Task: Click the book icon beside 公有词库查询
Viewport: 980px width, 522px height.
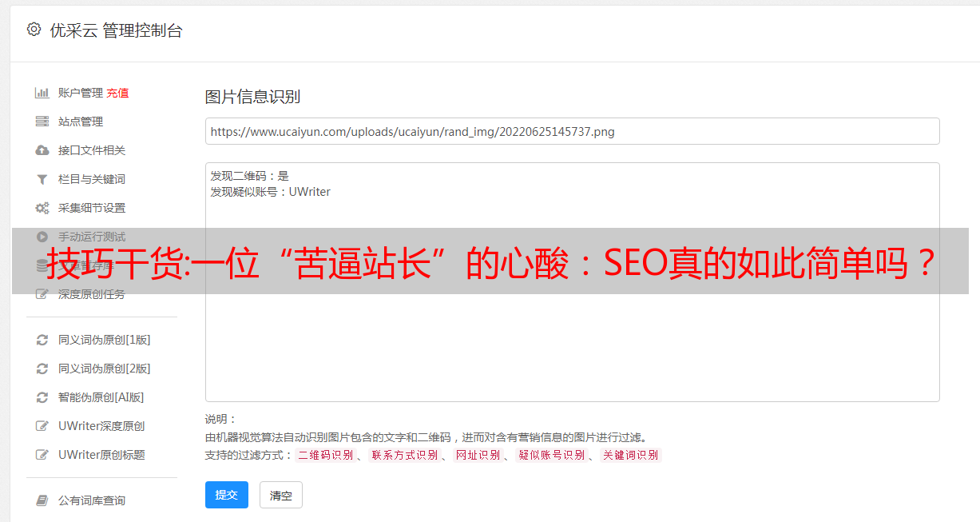Action: pyautogui.click(x=42, y=500)
